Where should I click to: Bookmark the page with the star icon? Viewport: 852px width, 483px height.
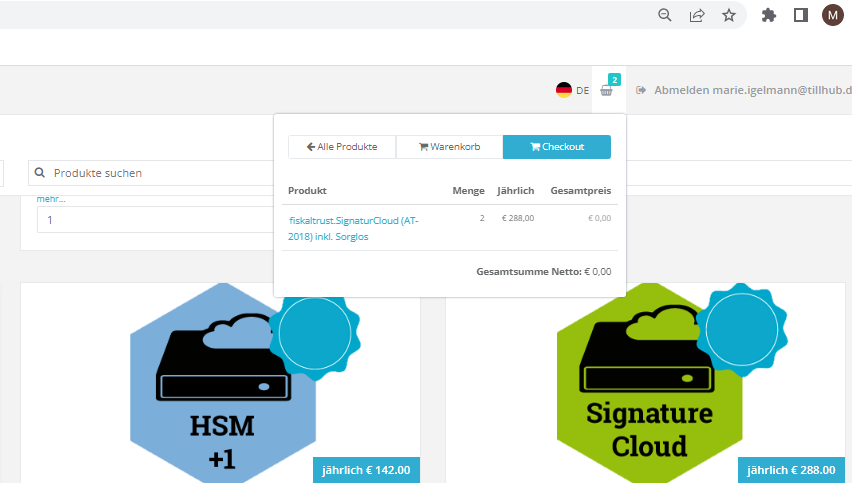pyautogui.click(x=729, y=15)
